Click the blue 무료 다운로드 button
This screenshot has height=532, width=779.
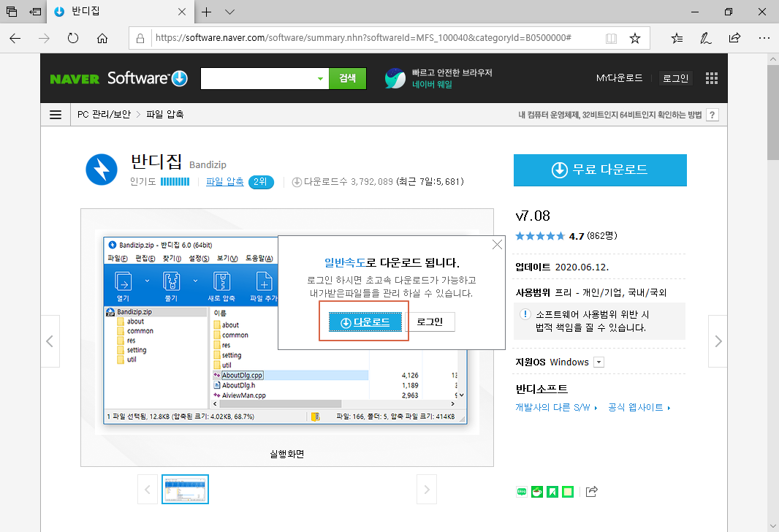pyautogui.click(x=600, y=170)
